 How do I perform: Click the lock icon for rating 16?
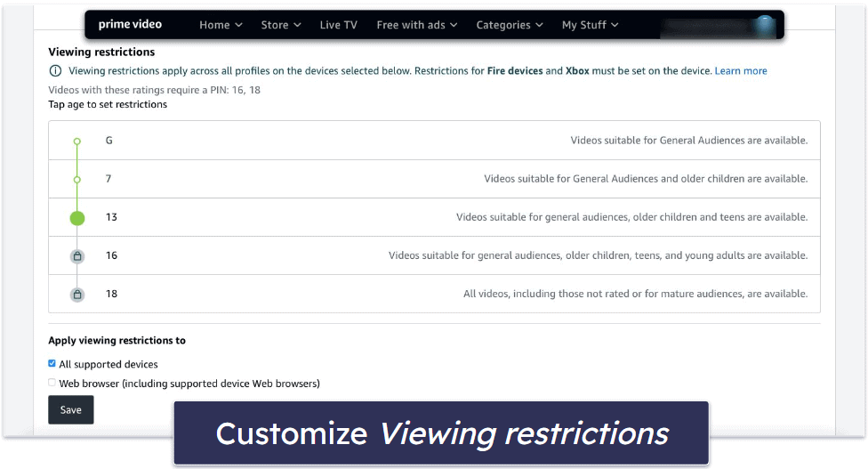click(x=77, y=256)
